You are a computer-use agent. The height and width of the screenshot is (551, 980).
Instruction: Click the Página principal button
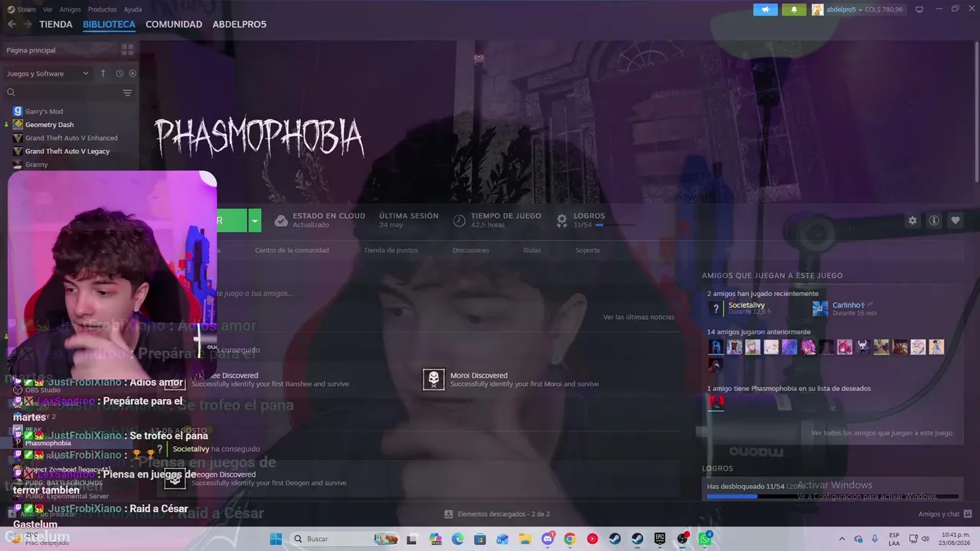[x=60, y=50]
